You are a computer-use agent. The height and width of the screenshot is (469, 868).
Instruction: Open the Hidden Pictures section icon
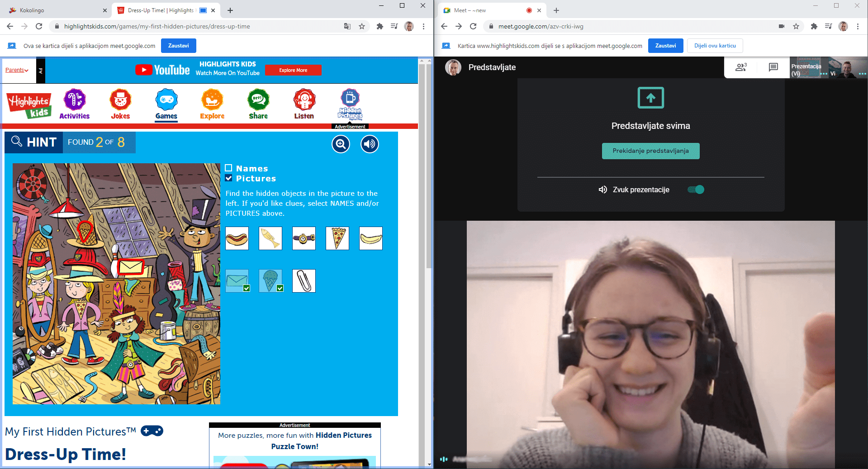350,104
